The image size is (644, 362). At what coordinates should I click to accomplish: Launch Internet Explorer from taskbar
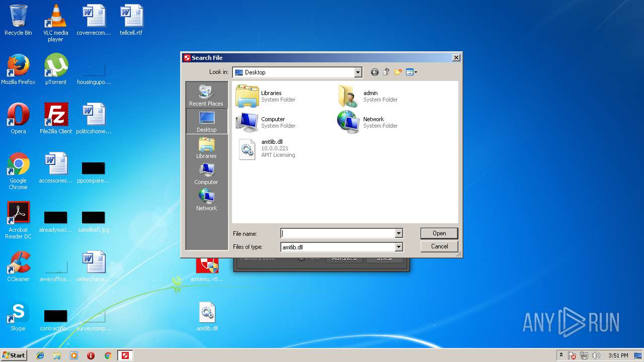(x=40, y=355)
